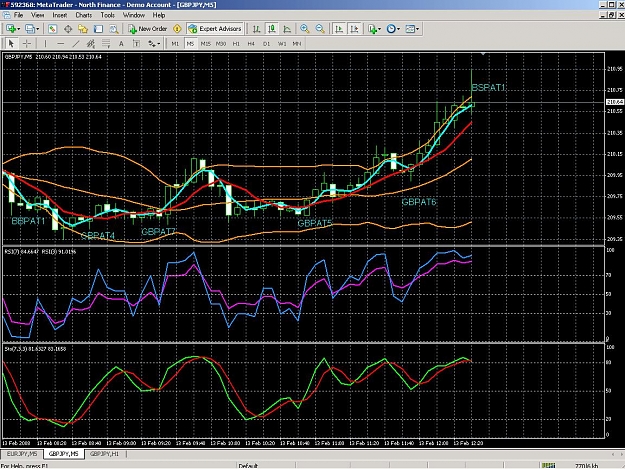Switch timeframe to M1
The height and width of the screenshot is (469, 625).
tap(175, 43)
